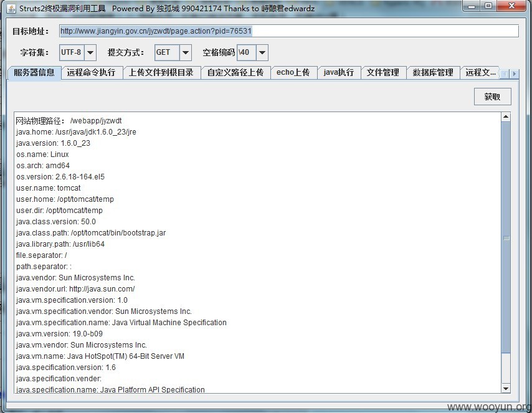Viewport: 532px width, 413px height.
Task: Click the java.class.path bootstrap.jar line
Action: click(x=91, y=233)
